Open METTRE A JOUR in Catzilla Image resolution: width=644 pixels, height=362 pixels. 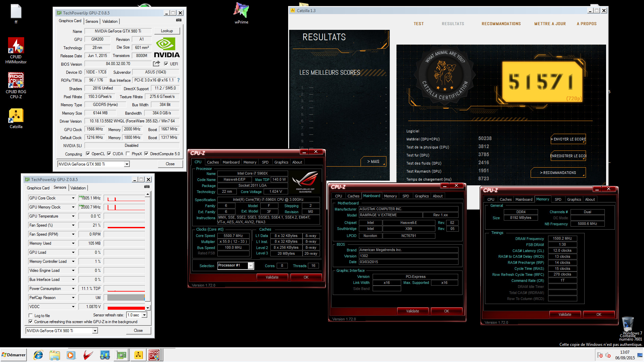coord(550,24)
